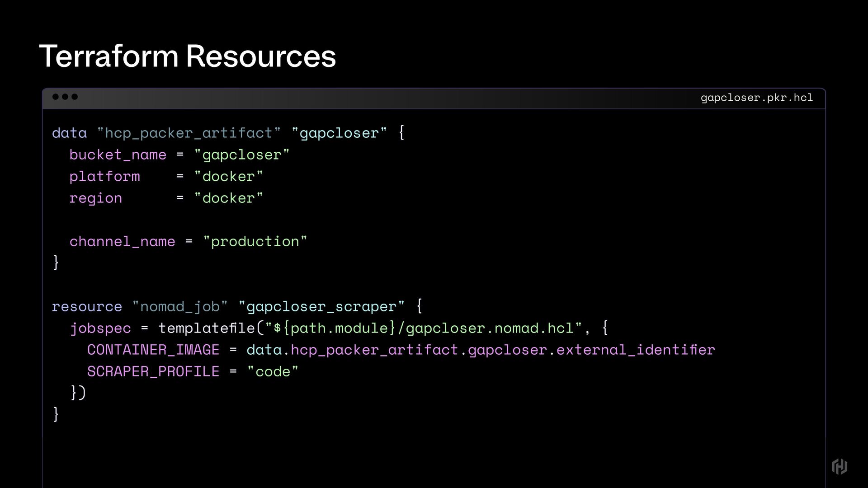
Task: Click the SCRAPER_PROFILE variable name
Action: pos(153,371)
